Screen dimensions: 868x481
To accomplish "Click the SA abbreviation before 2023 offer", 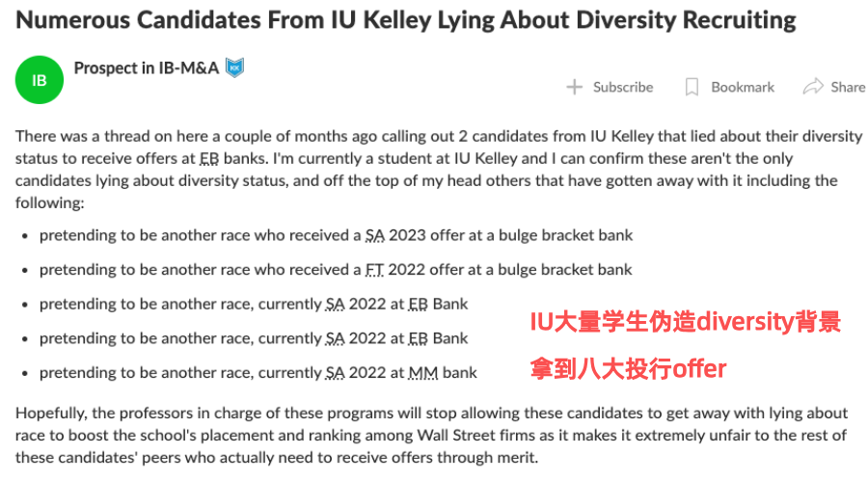I will (x=375, y=236).
